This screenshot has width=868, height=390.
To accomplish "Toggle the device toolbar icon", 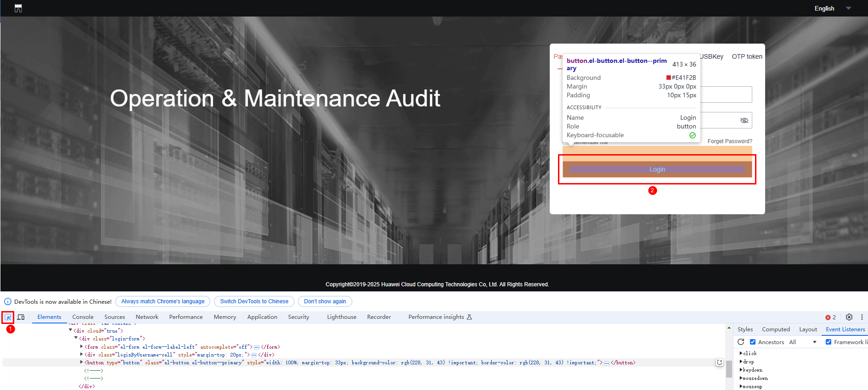I will click(x=21, y=317).
